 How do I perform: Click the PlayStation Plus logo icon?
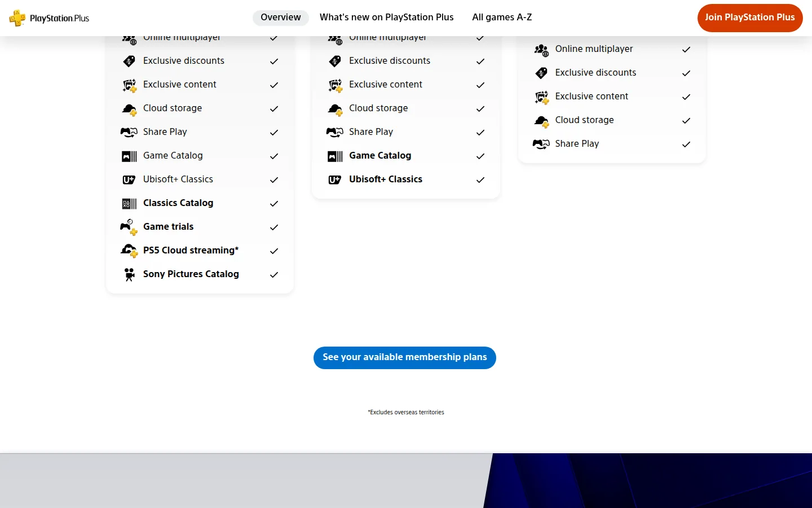(x=17, y=18)
